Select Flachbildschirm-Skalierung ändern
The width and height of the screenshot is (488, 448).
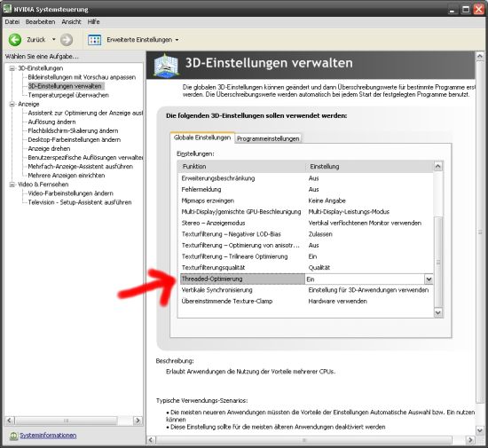[73, 130]
